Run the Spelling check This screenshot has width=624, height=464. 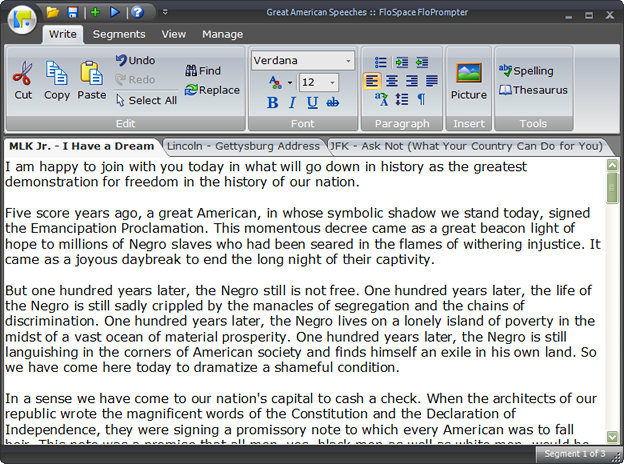tap(526, 71)
